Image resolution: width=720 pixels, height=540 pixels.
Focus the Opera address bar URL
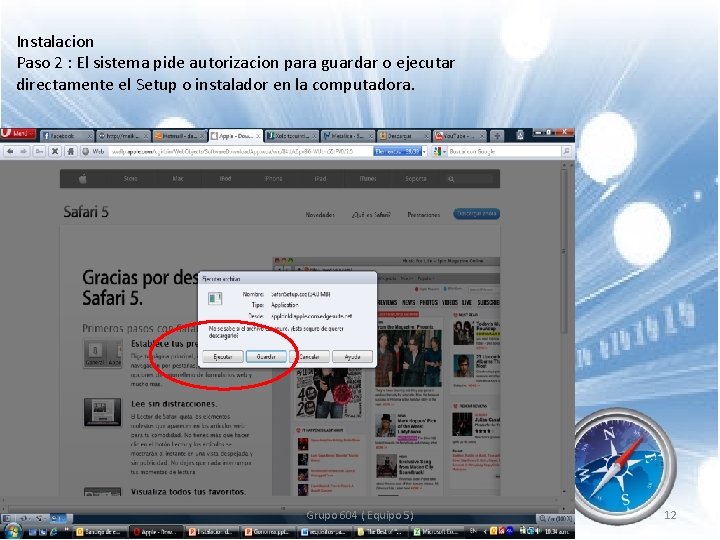[241, 151]
